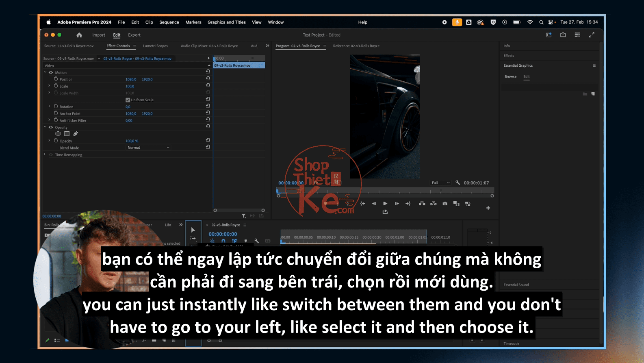Screen dimensions: 644x363
Task: Step back one frame in Program monitor
Action: (x=374, y=204)
